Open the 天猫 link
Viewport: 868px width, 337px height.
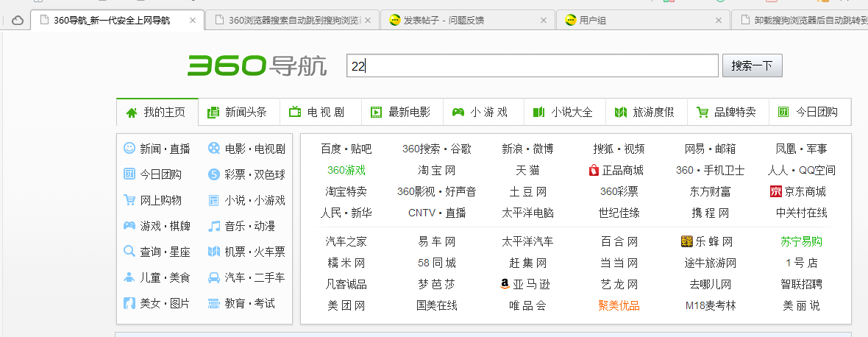pyautogui.click(x=527, y=171)
